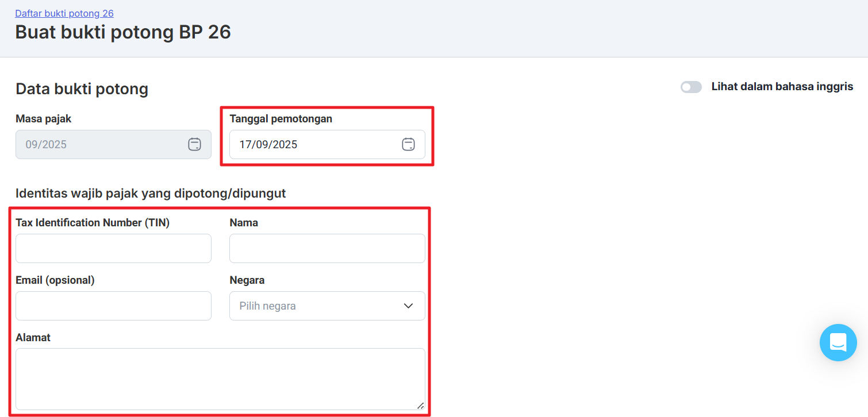The width and height of the screenshot is (868, 417).
Task: Click the 'Tax Identification Number (TIN)' label
Action: (x=93, y=223)
